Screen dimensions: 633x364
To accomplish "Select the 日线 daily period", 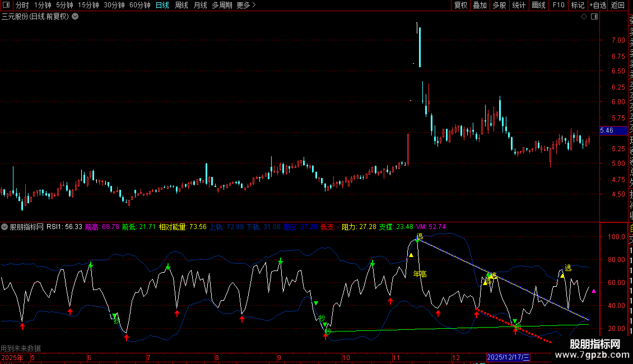I will [x=162, y=5].
